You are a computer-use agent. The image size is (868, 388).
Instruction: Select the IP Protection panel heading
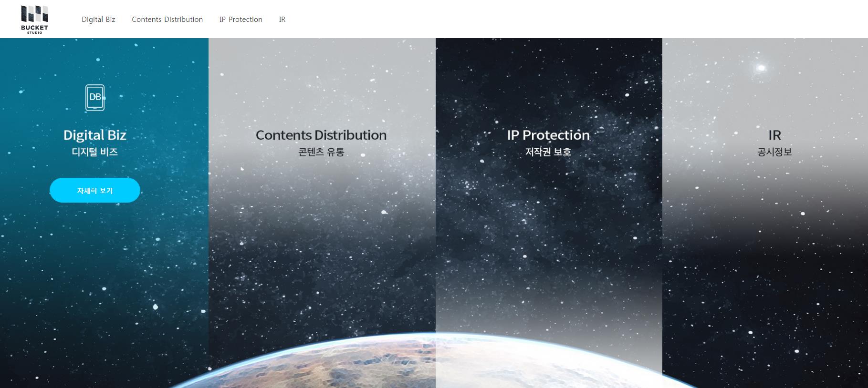[x=548, y=135]
